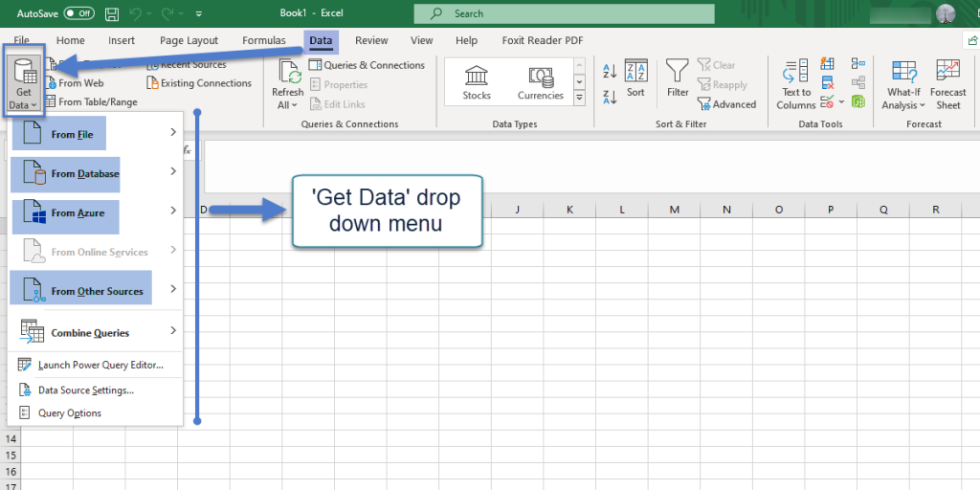Image resolution: width=980 pixels, height=490 pixels.
Task: Create a Forecast Sheet
Action: (x=948, y=85)
